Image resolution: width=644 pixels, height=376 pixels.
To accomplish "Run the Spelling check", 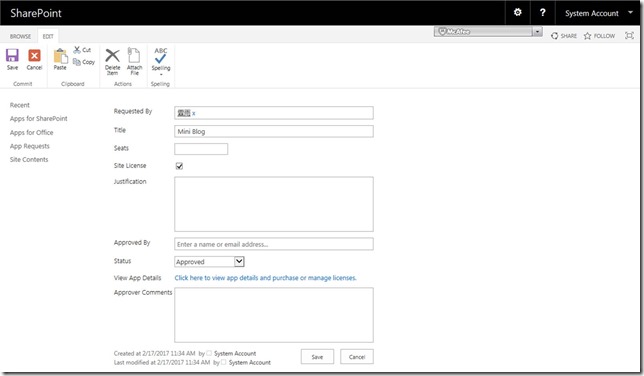I will [x=161, y=61].
